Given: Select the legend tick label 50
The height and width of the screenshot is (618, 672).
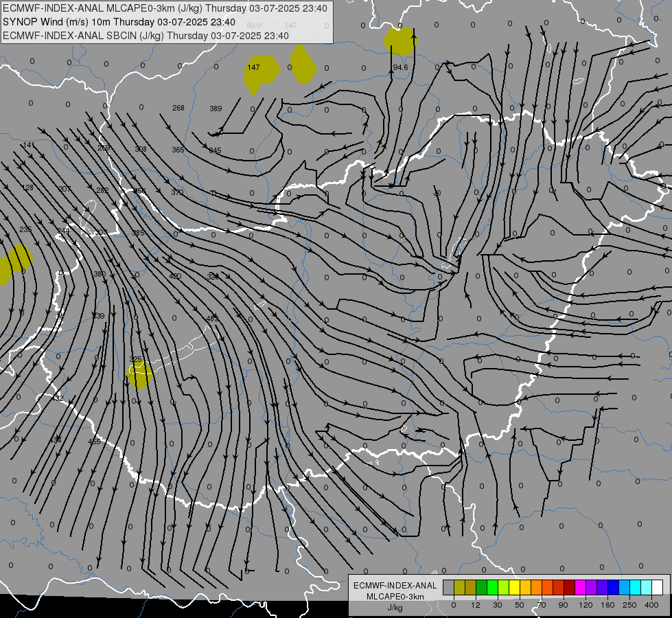Looking at the screenshot, I should pos(520,605).
